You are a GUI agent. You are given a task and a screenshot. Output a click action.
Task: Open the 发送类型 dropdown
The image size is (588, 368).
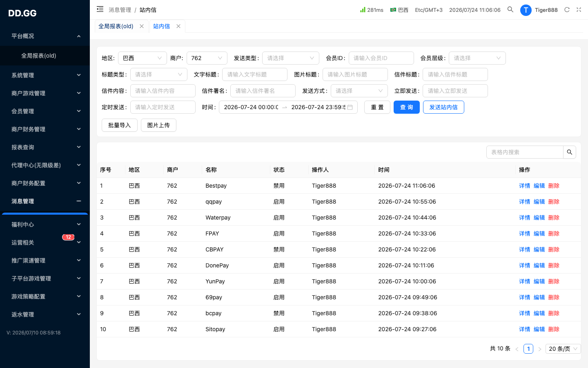click(x=291, y=58)
